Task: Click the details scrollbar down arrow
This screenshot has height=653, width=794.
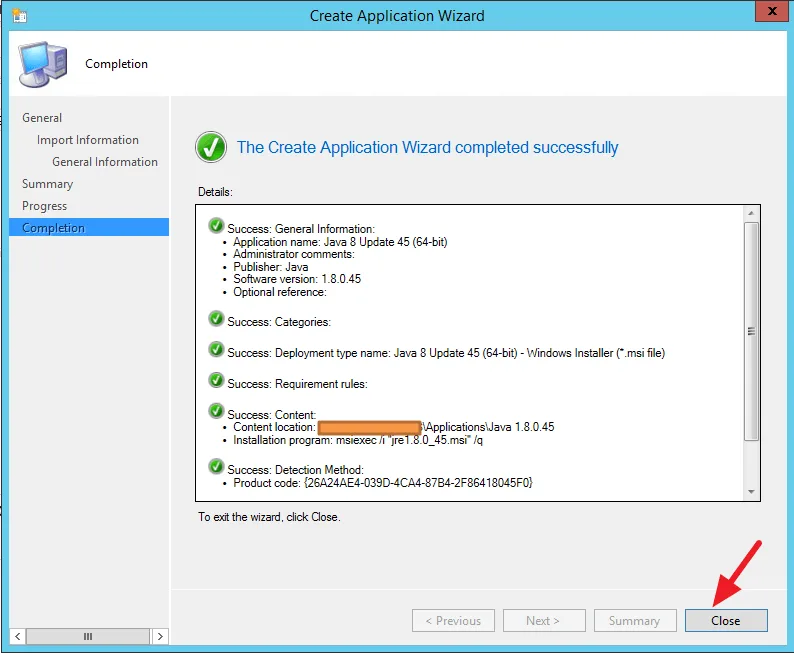Action: (x=751, y=492)
